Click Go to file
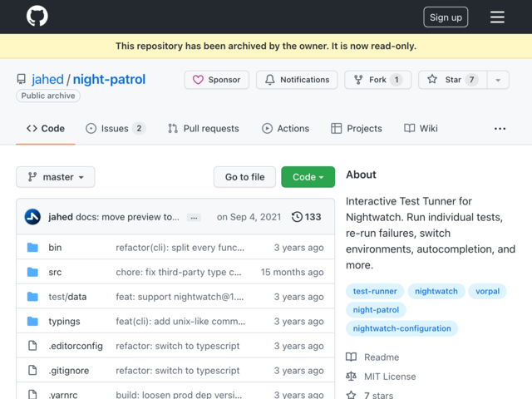The width and height of the screenshot is (532, 399). click(244, 177)
